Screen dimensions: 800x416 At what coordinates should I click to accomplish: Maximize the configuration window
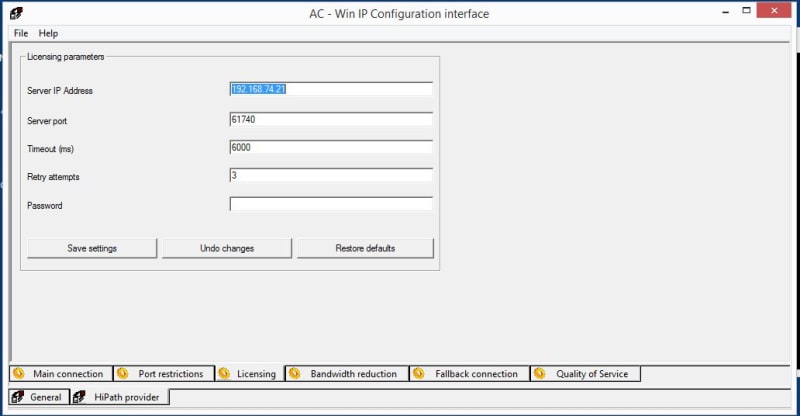point(746,11)
